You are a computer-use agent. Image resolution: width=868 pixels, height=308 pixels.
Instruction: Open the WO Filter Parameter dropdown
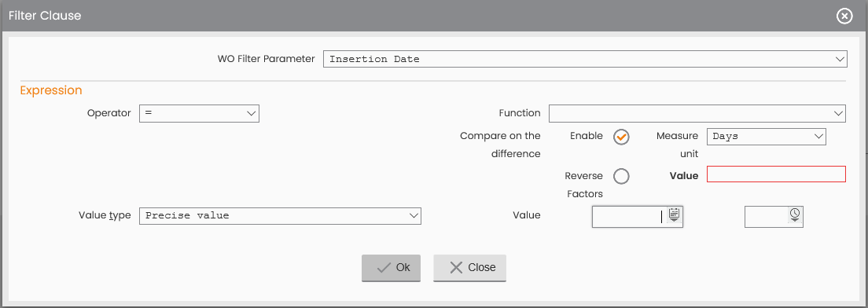tap(585, 59)
